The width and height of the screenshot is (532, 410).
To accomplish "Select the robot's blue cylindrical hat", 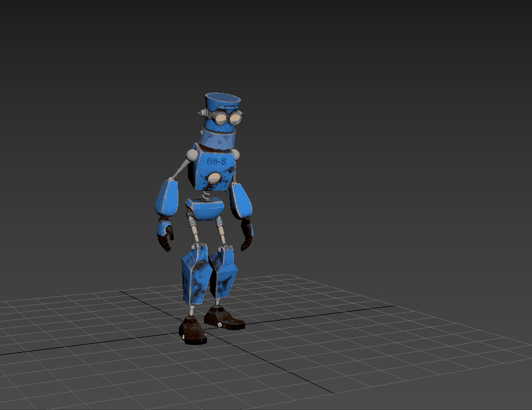I will click(x=222, y=101).
